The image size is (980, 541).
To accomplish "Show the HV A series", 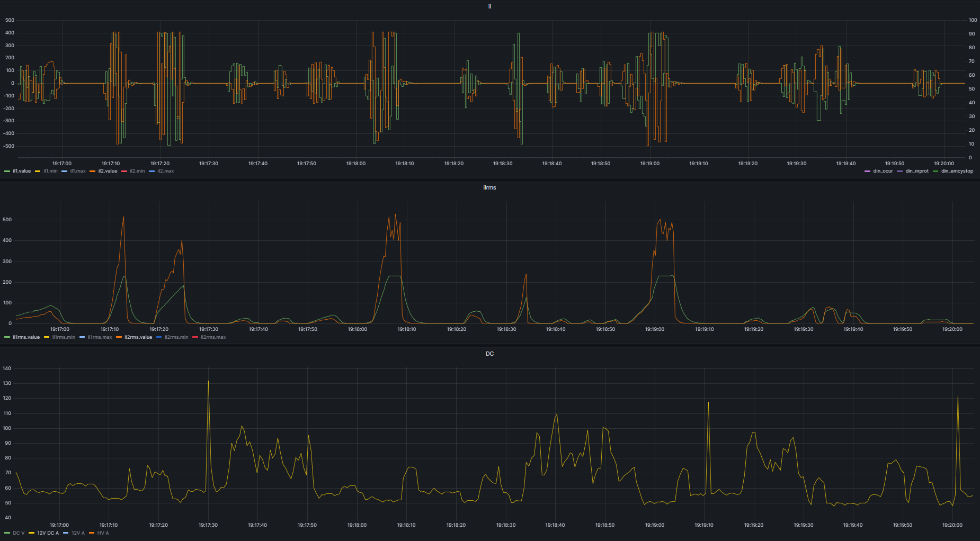I will (x=103, y=533).
